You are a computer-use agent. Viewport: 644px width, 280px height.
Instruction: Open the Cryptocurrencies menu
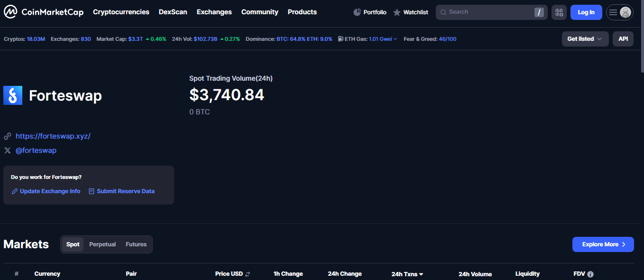tap(121, 12)
